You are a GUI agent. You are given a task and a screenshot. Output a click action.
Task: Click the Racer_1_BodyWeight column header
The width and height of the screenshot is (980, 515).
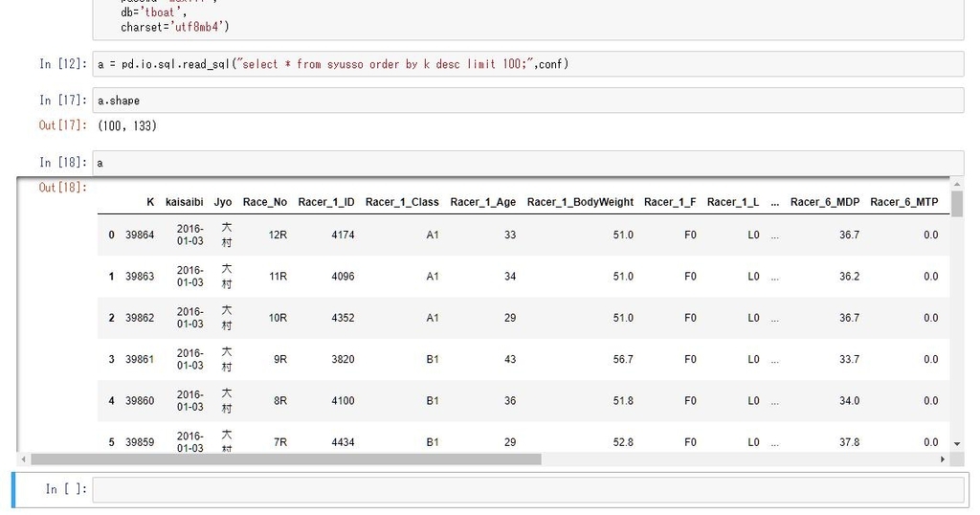tap(580, 202)
